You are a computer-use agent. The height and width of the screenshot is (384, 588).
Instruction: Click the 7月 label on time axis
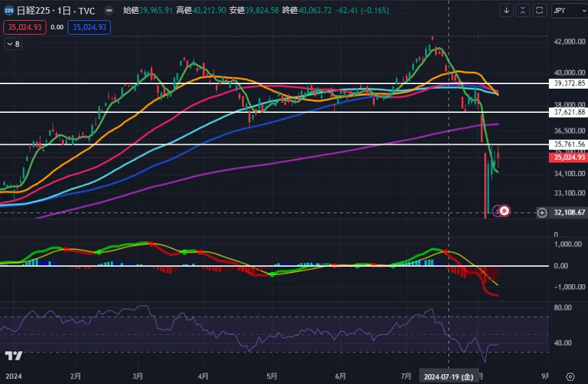click(x=405, y=376)
